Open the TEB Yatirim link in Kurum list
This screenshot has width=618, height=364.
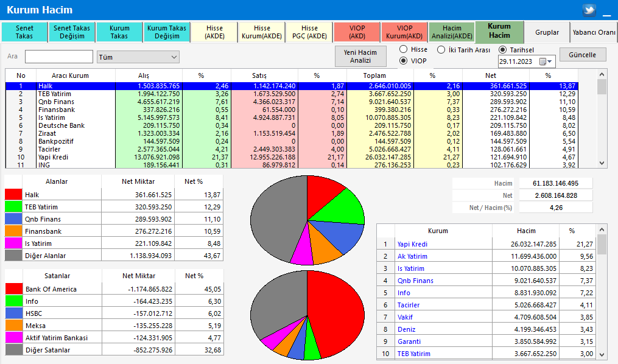point(414,354)
